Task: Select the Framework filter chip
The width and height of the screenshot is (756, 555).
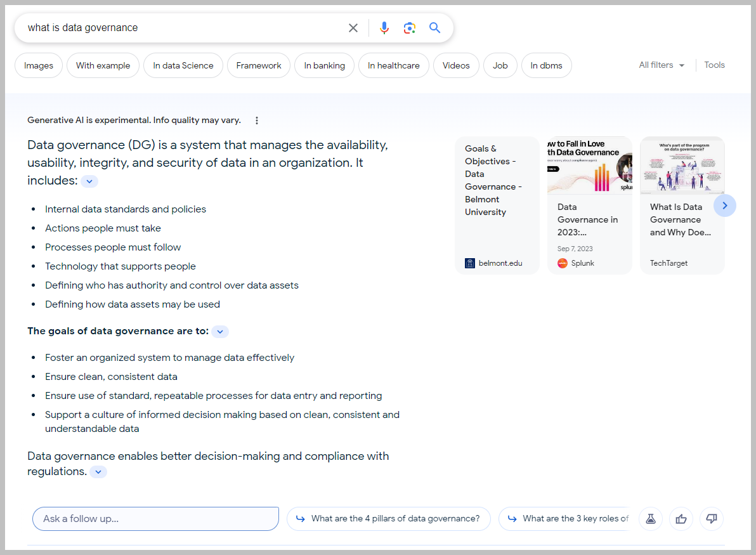Action: 258,65
